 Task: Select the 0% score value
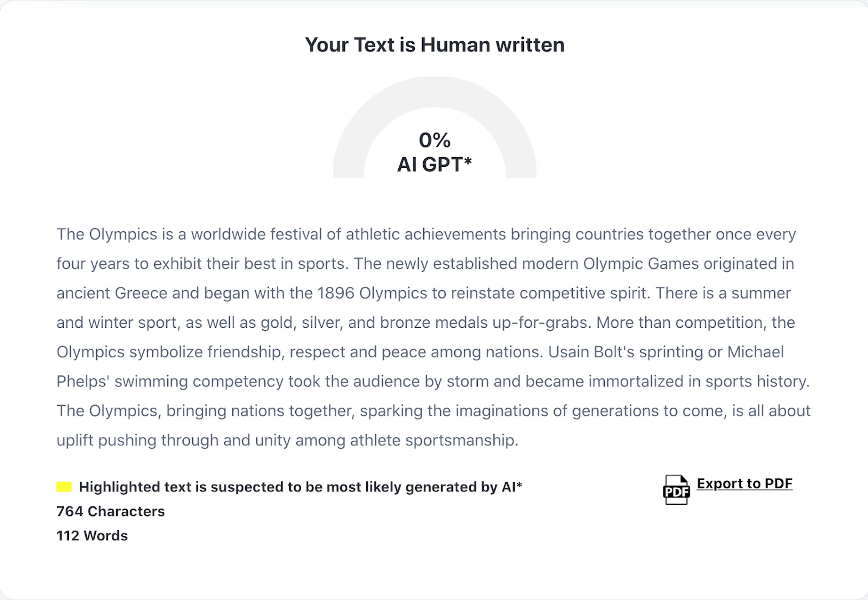pyautogui.click(x=434, y=140)
